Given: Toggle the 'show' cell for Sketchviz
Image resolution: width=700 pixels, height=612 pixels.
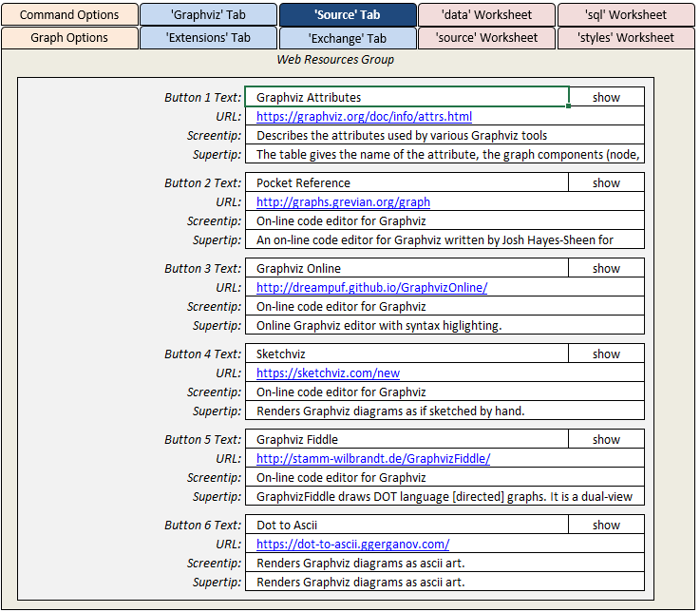Looking at the screenshot, I should tap(606, 354).
